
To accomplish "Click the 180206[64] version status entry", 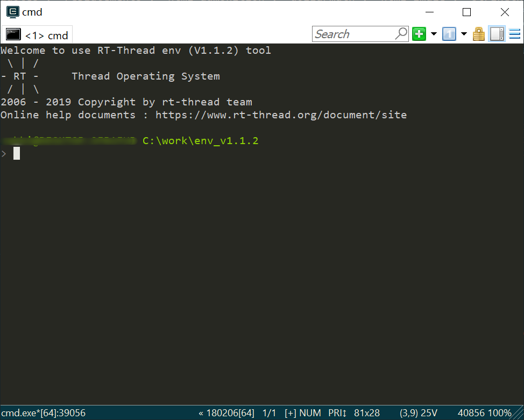I will pos(226,413).
